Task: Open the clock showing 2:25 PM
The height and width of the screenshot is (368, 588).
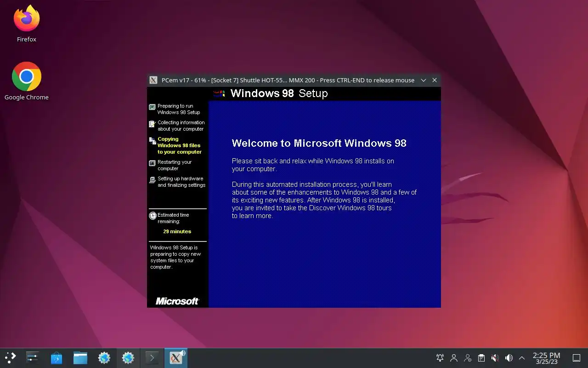Action: (546, 358)
